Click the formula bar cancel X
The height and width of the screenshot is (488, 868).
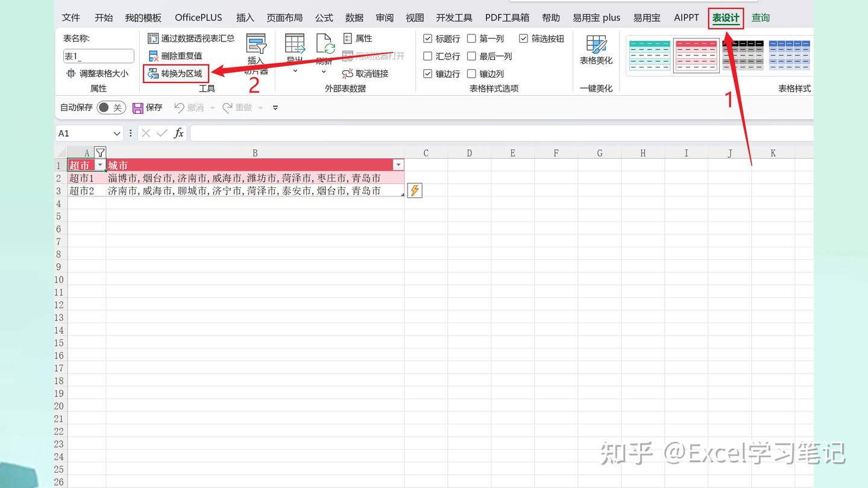point(146,133)
